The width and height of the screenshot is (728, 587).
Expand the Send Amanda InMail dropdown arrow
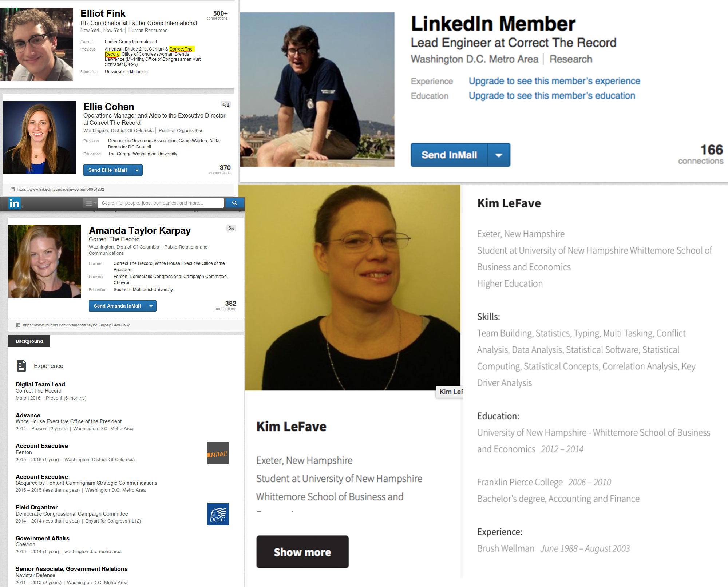pos(151,306)
